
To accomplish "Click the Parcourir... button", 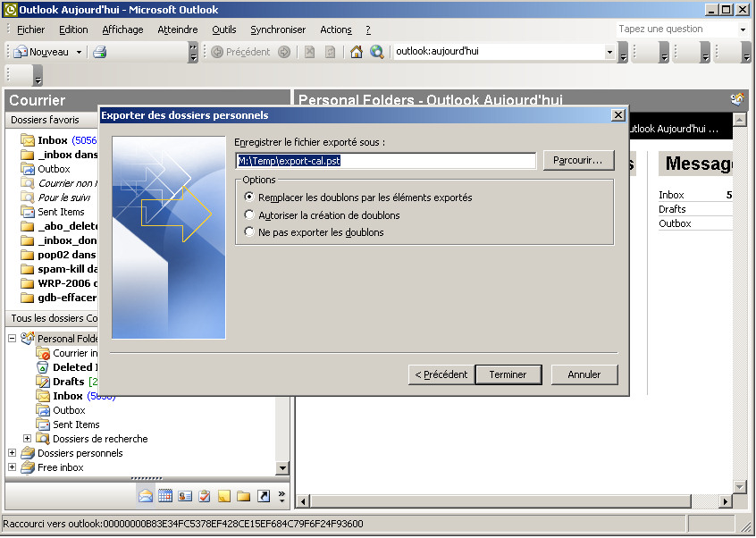I will (x=578, y=161).
